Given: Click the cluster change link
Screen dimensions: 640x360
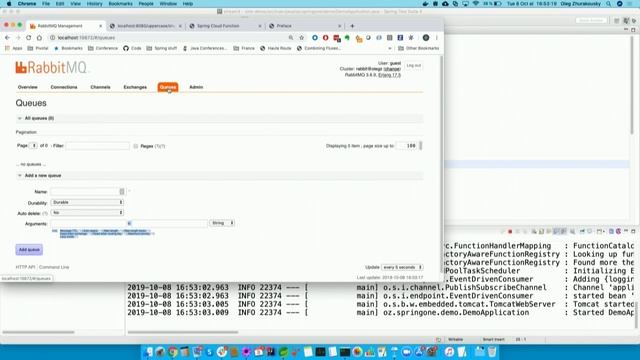Looking at the screenshot, I should tap(392, 69).
